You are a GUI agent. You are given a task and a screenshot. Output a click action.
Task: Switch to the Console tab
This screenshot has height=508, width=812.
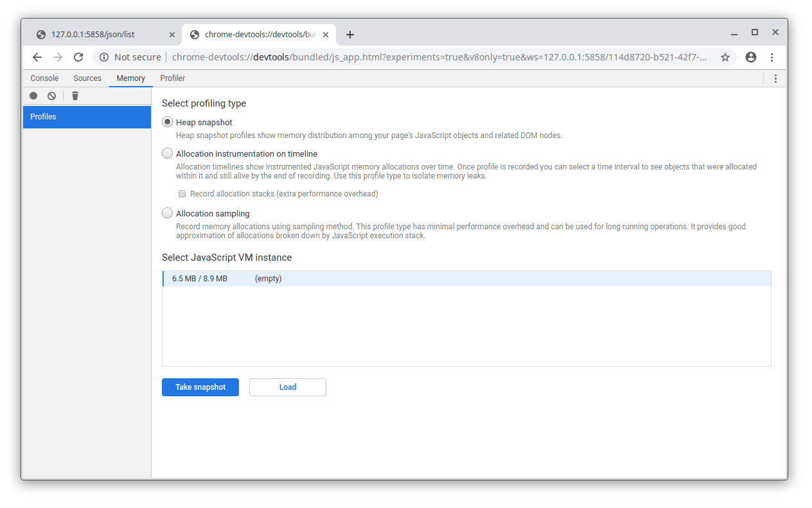(x=44, y=78)
